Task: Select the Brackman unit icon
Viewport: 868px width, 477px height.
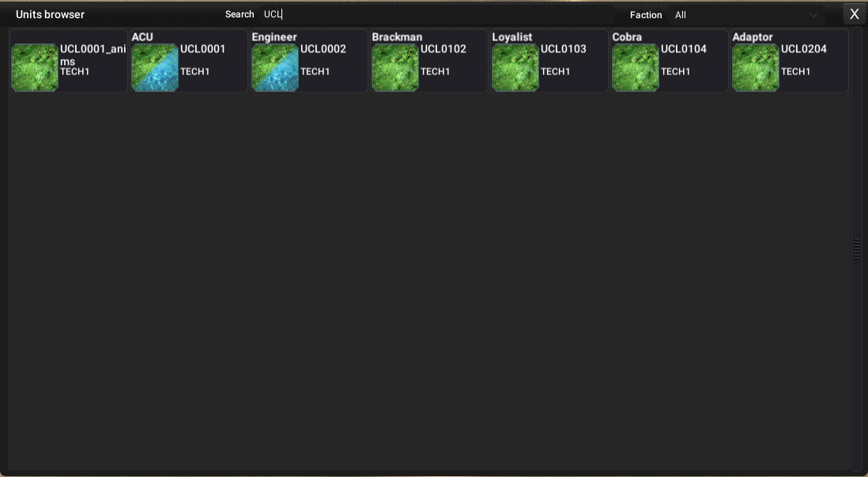Action: coord(395,67)
